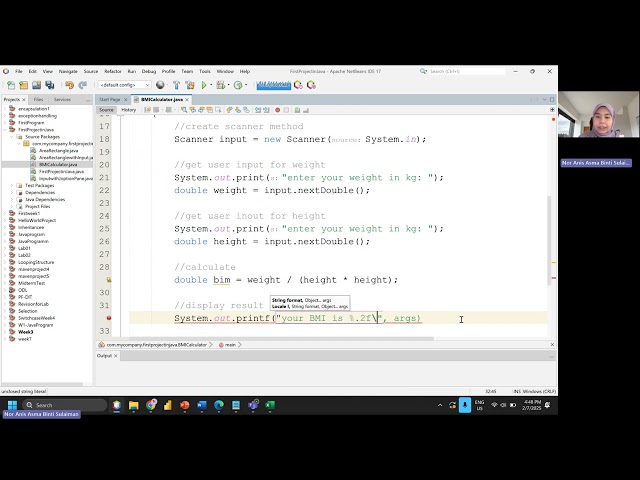Open Excel from taskbar
Image resolution: width=640 pixels, height=480 pixels.
click(270, 405)
